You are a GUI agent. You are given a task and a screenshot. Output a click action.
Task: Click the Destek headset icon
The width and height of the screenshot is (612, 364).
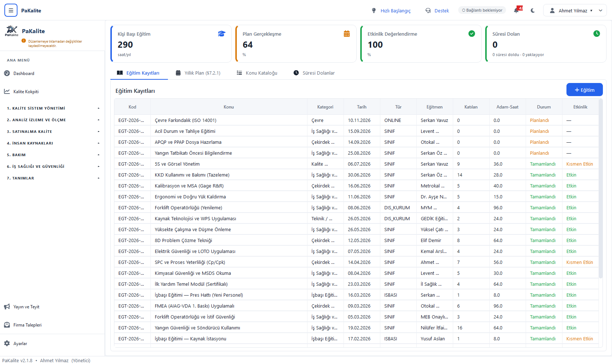428,11
